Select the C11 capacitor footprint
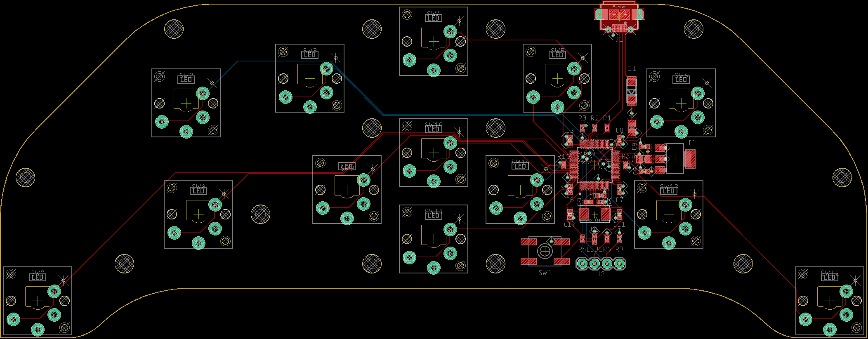Screen dimensions: 868x339 point(619,214)
